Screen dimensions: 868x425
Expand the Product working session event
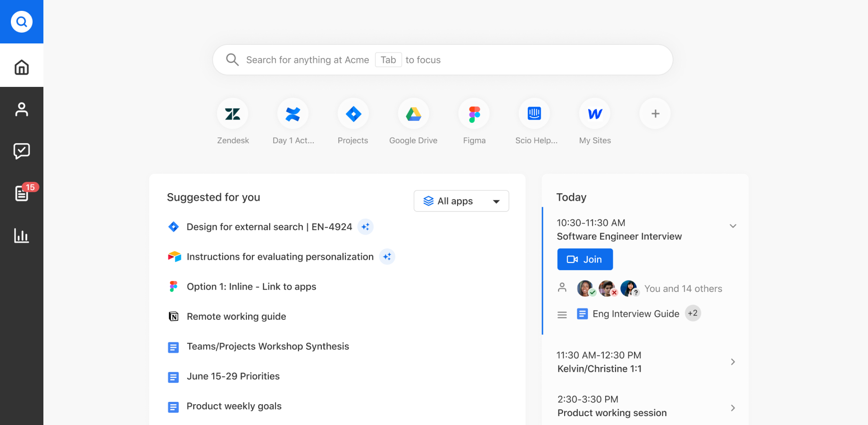tap(733, 408)
